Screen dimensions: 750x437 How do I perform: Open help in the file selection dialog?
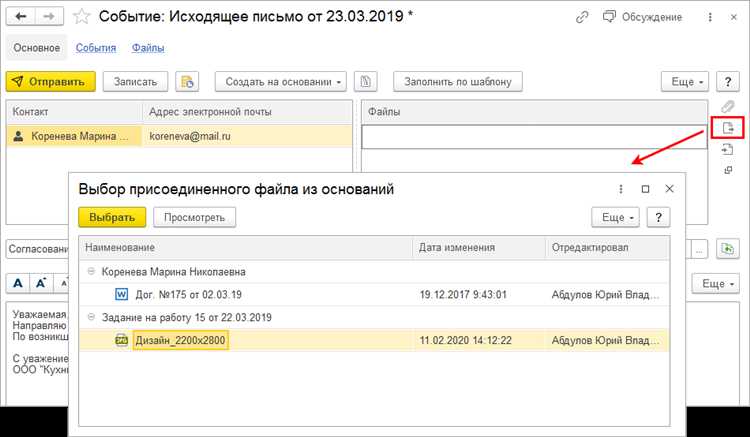click(658, 218)
